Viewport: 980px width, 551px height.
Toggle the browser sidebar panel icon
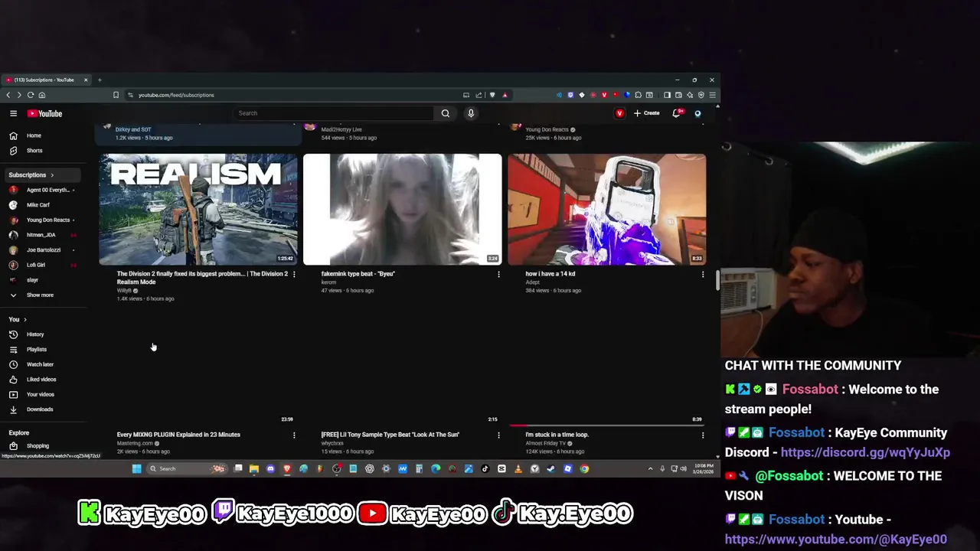tap(667, 95)
